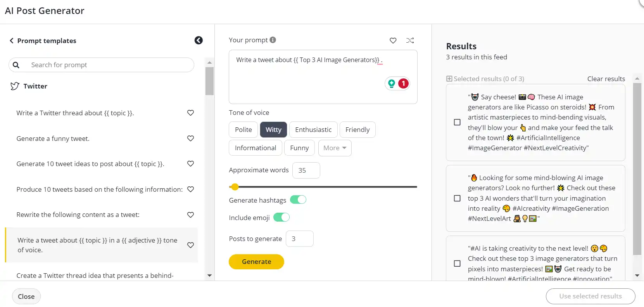Screen dimensions: 644x307
Task: Shuffle the prompt with random icon
Action: point(410,40)
